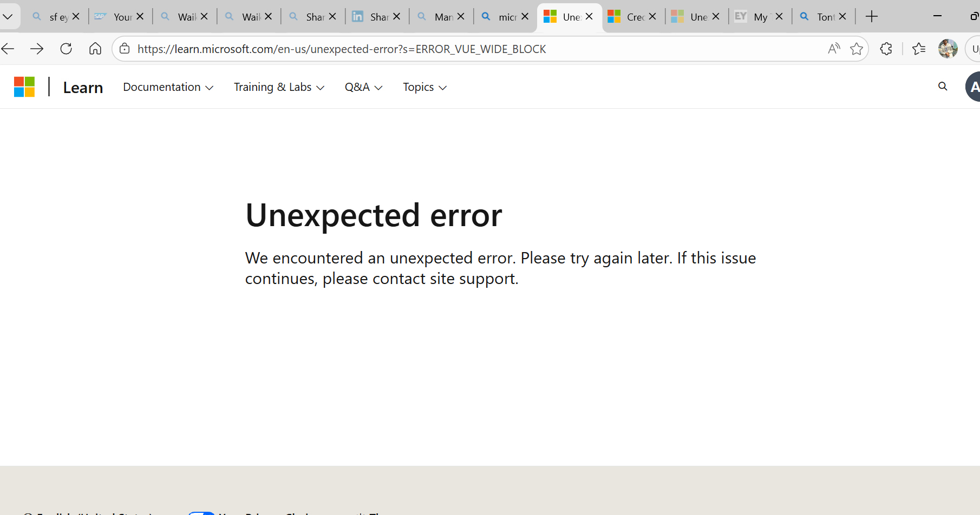This screenshot has height=515, width=980.
Task: Close the SAP 'Your' tab
Action: (x=140, y=17)
